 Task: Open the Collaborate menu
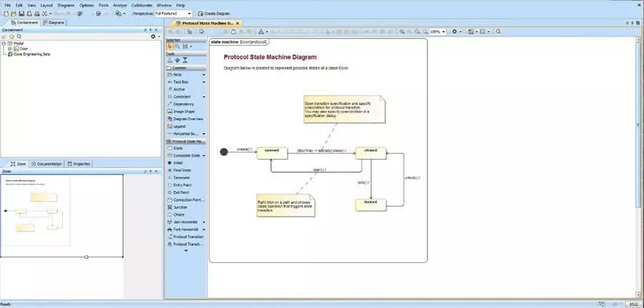[142, 5]
